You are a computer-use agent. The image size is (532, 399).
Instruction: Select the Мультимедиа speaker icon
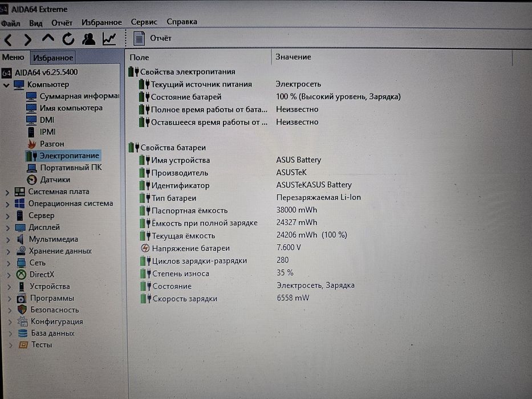(x=21, y=239)
